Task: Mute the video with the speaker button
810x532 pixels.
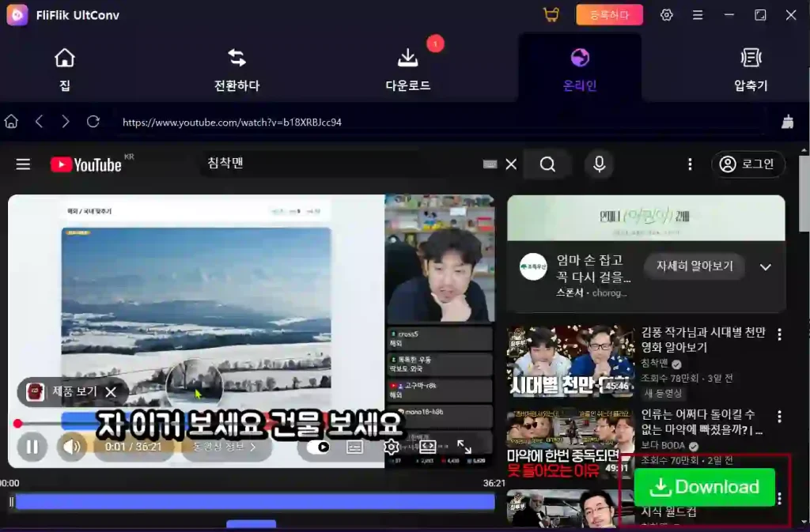Action: pos(72,447)
